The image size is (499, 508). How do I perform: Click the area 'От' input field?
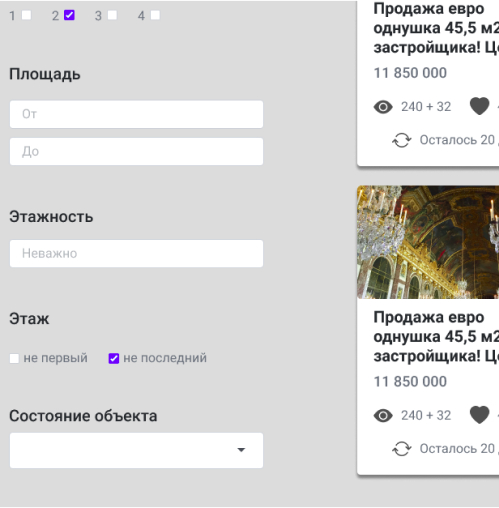[136, 114]
